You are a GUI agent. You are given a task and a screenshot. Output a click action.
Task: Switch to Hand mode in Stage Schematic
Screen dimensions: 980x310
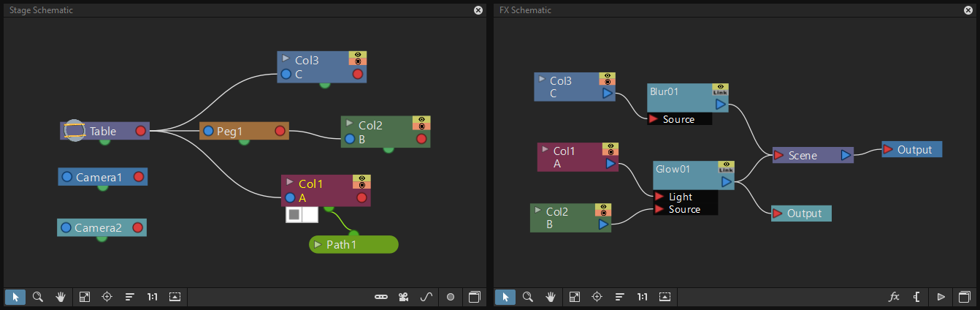(61, 297)
